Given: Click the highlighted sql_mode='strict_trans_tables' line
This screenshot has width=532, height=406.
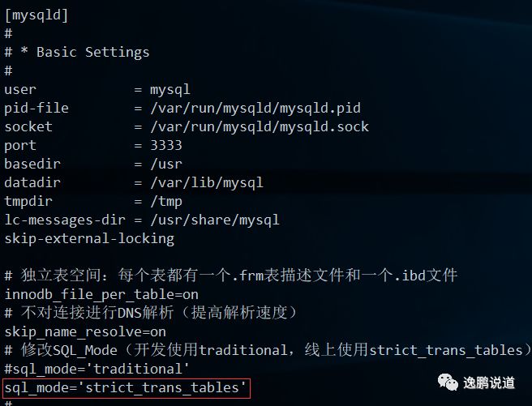Looking at the screenshot, I should (x=126, y=388).
